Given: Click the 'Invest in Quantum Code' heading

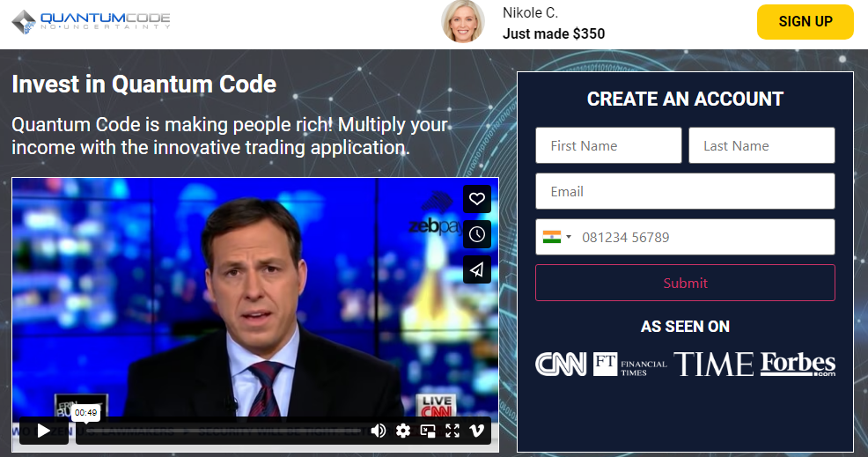Looking at the screenshot, I should [143, 85].
